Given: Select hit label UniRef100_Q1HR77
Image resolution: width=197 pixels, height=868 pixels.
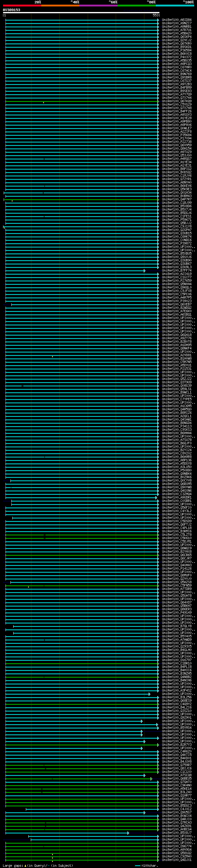Looking at the screenshot, I should 177,796.
